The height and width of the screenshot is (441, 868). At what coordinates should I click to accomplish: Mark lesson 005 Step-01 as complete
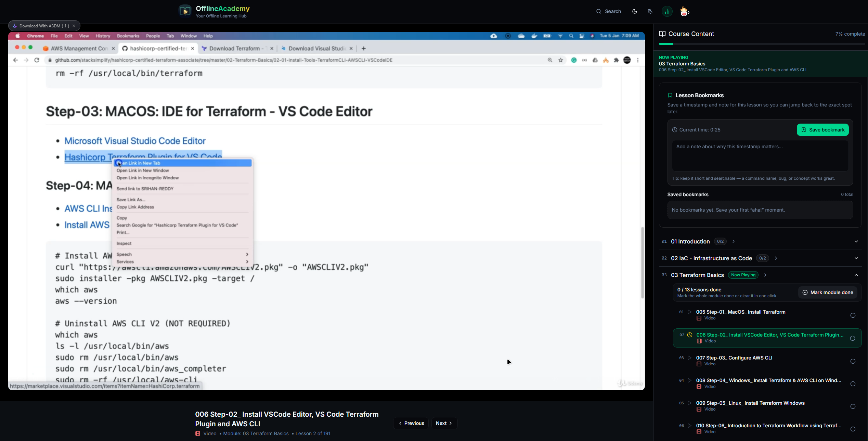pos(853,315)
